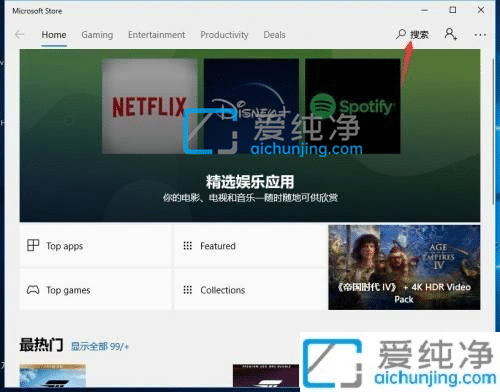500x392 pixels.
Task: Open the search magnifier icon
Action: (x=401, y=34)
